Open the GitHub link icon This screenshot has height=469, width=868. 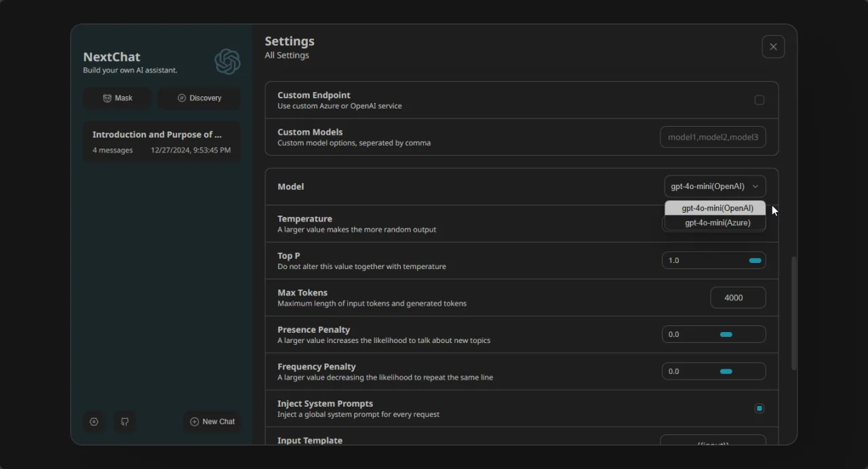click(x=125, y=422)
